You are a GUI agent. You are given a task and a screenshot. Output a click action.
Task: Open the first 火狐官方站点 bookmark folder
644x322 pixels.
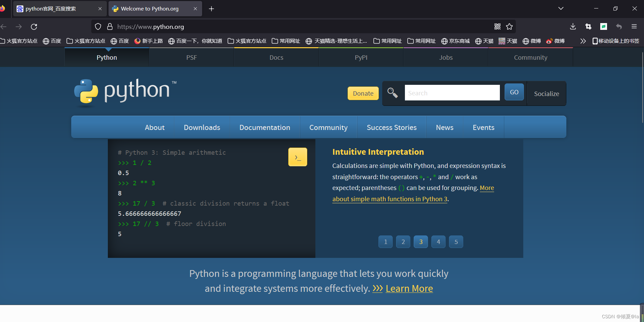point(19,41)
